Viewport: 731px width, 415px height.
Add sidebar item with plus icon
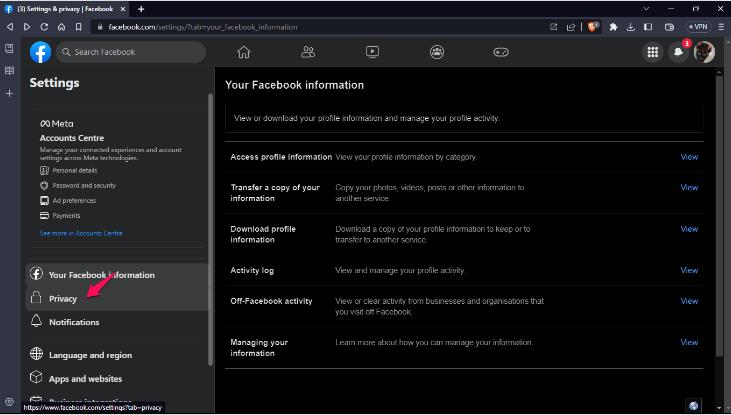tap(9, 94)
